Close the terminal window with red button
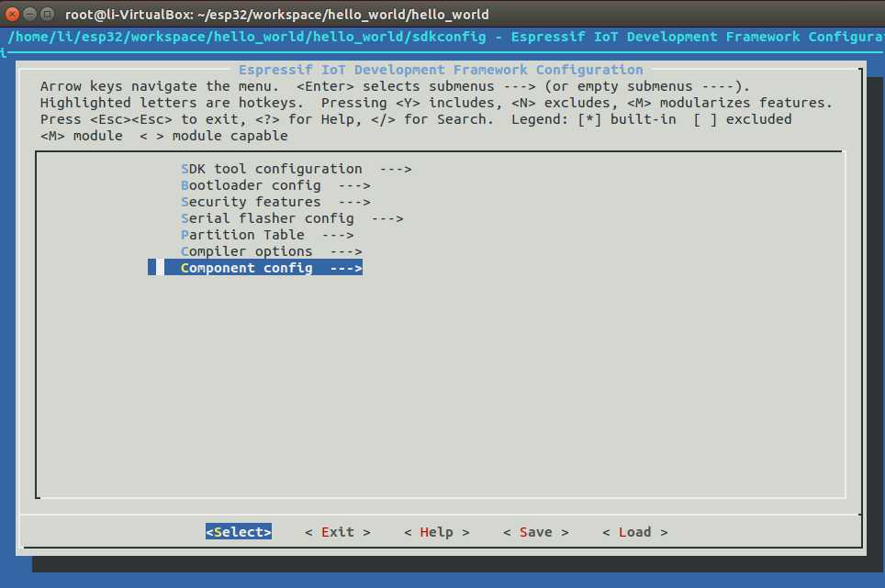 click(13, 14)
